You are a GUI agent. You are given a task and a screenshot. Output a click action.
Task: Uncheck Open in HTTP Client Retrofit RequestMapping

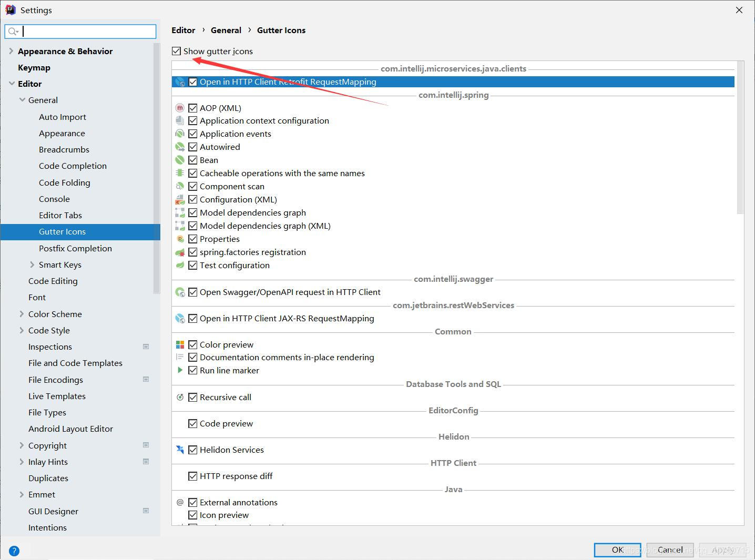(193, 82)
